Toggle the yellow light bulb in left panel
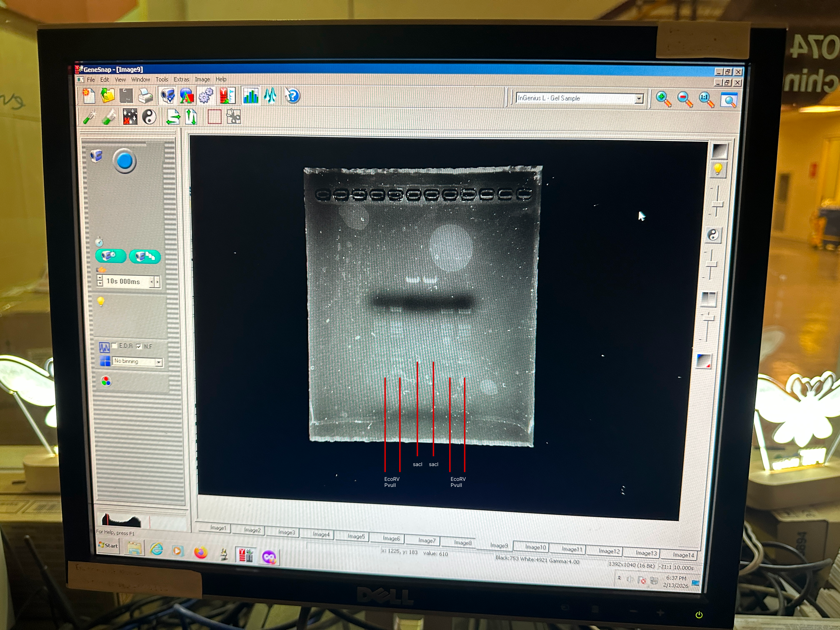Screen dimensions: 840x630 pos(101,301)
